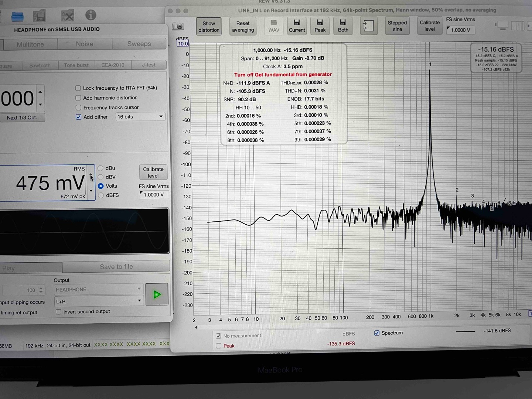Viewport: 532px width, 399px height.
Task: Select the Sawtooth waveform tab
Action: click(40, 65)
